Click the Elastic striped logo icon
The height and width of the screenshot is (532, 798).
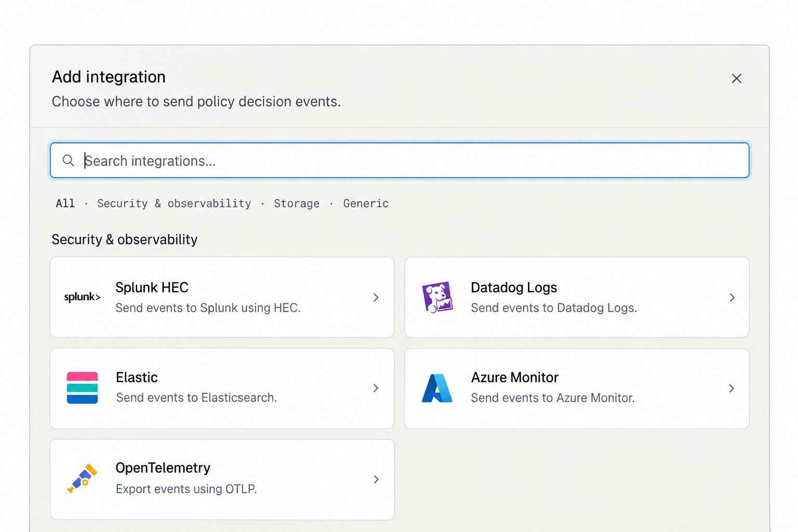click(82, 388)
